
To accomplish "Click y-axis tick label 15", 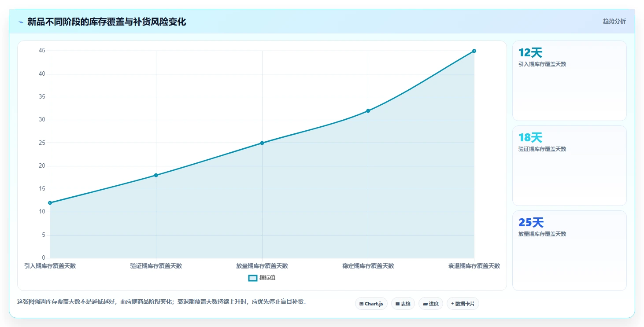I will [x=42, y=189].
